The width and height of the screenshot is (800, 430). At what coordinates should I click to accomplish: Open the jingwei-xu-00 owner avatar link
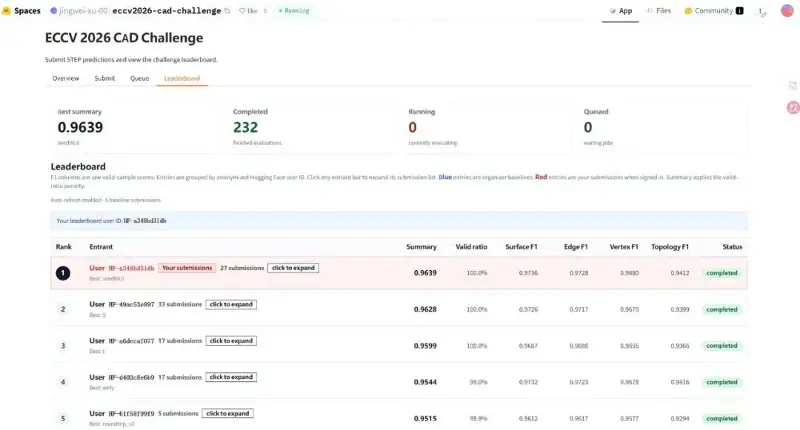(54, 11)
